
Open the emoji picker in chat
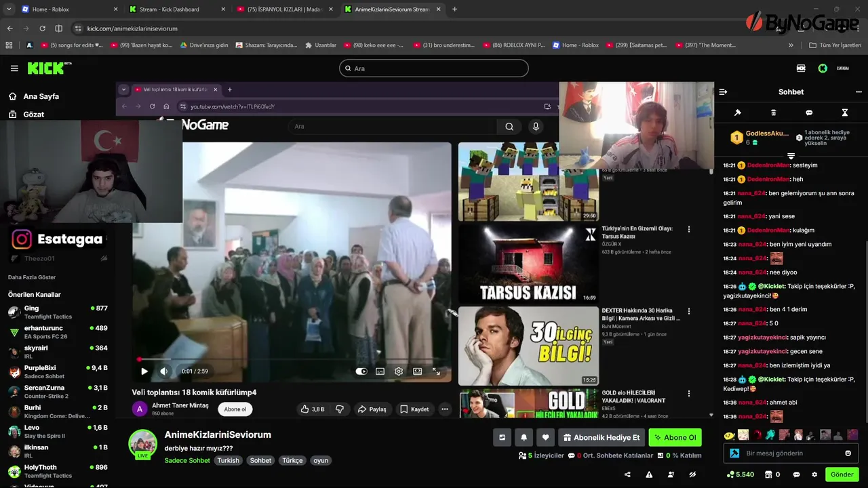[848, 453]
